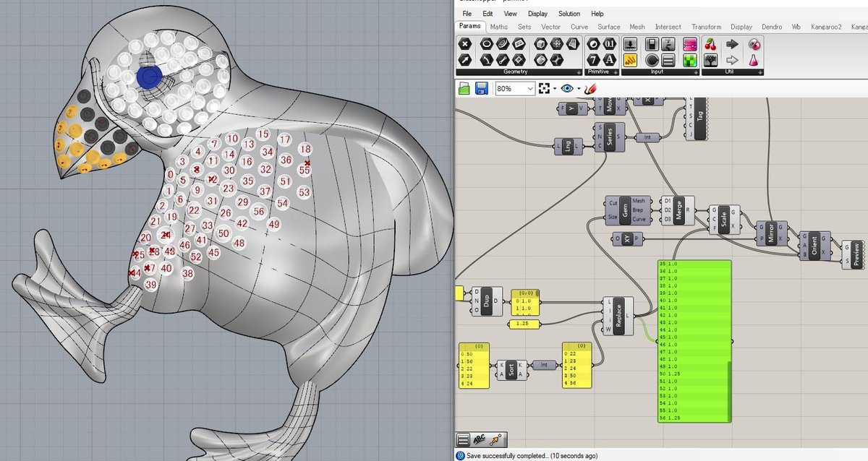The height and width of the screenshot is (461, 868).
Task: Switch to the Dendro tab
Action: (x=772, y=27)
